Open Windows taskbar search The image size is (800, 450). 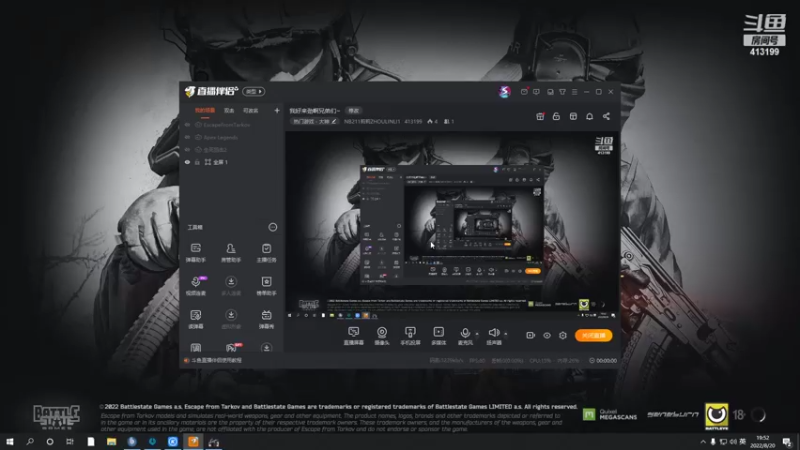point(30,442)
